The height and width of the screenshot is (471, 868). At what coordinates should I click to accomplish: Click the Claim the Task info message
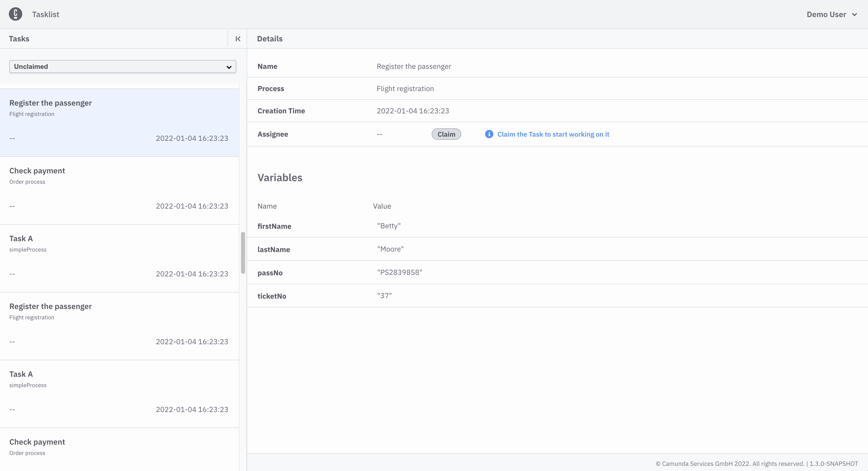tap(553, 134)
